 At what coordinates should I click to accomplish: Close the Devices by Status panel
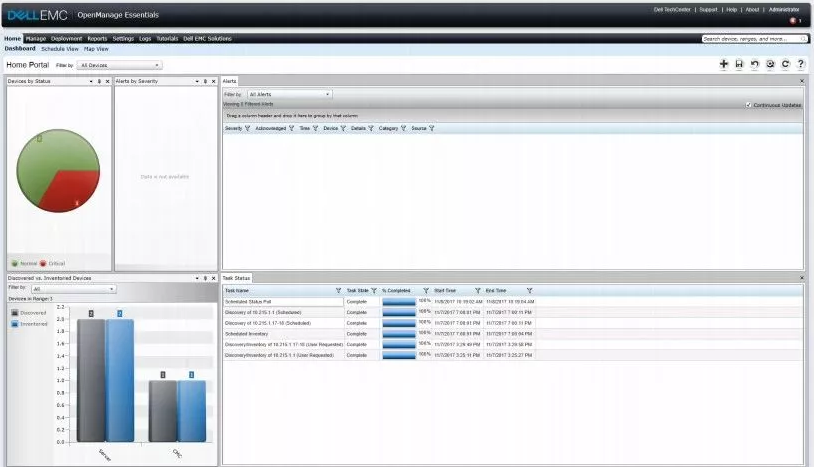pos(107,81)
